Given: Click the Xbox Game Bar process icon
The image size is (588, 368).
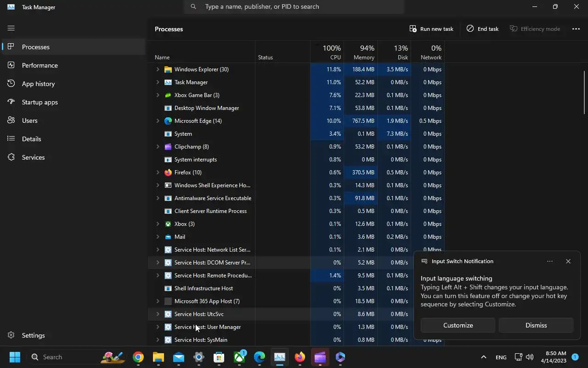Looking at the screenshot, I should [168, 95].
